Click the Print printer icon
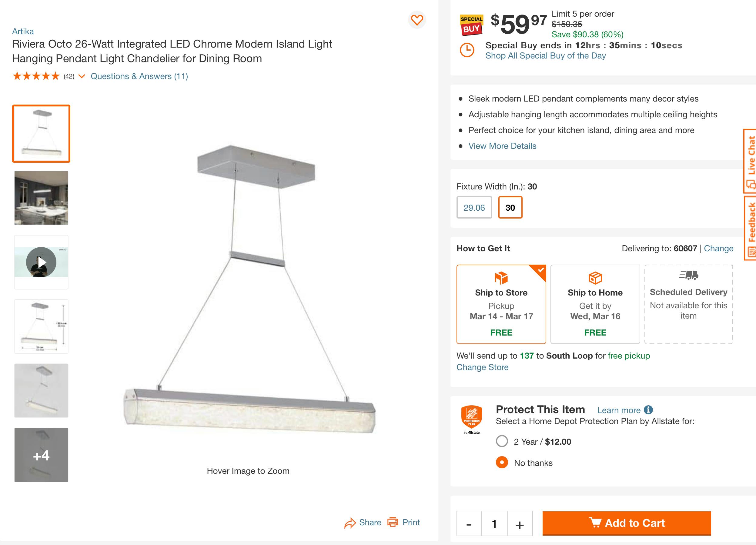 [393, 522]
